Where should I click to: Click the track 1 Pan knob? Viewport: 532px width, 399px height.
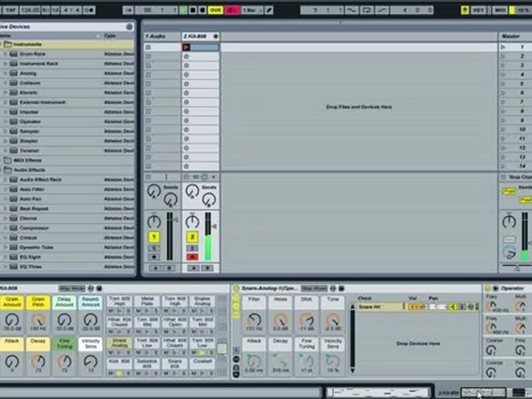[154, 222]
